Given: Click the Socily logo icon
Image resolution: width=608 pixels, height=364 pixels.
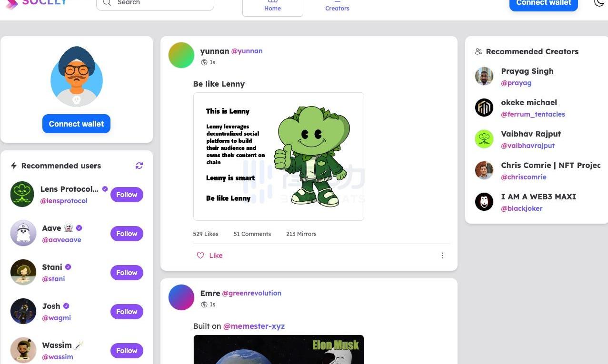Looking at the screenshot, I should (x=11, y=4).
